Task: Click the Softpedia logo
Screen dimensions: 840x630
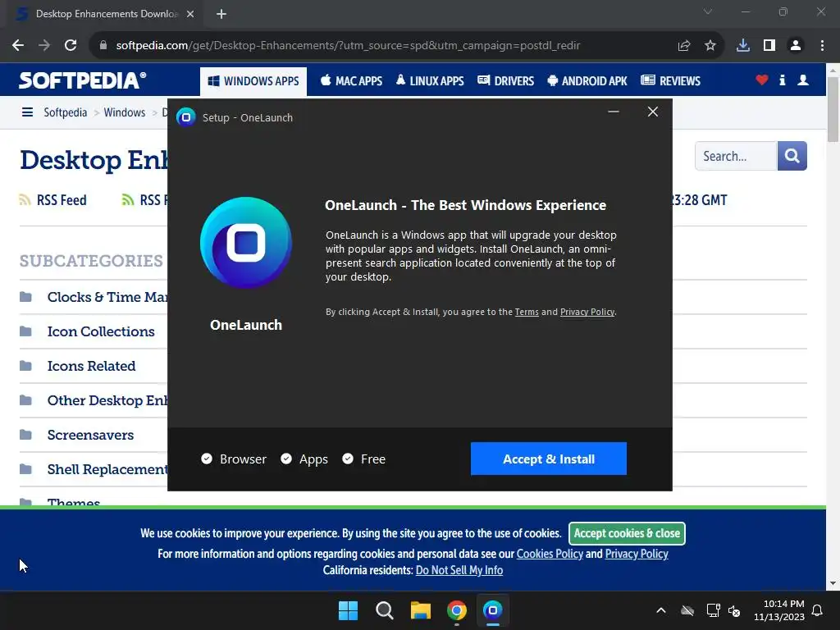Action: pos(83,80)
